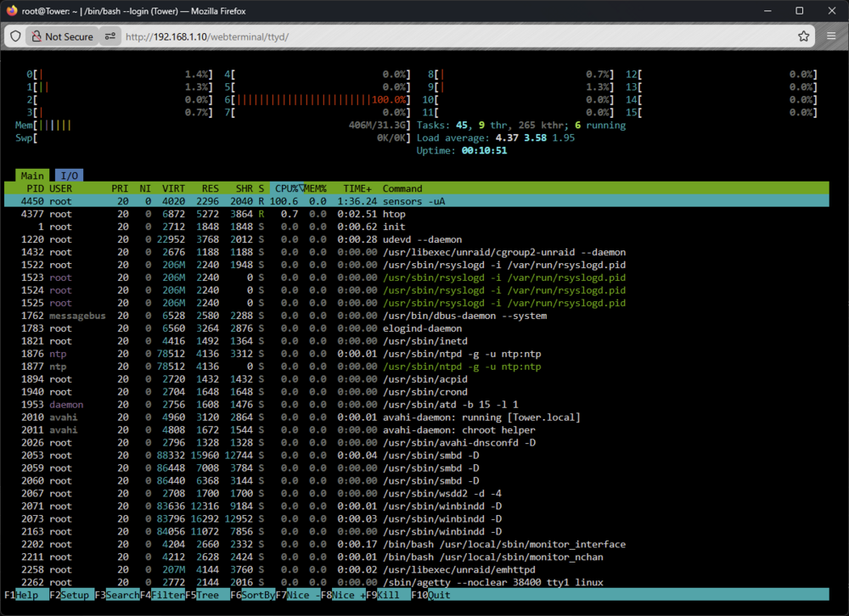Click the Firefox logo in title bar

tap(11, 11)
